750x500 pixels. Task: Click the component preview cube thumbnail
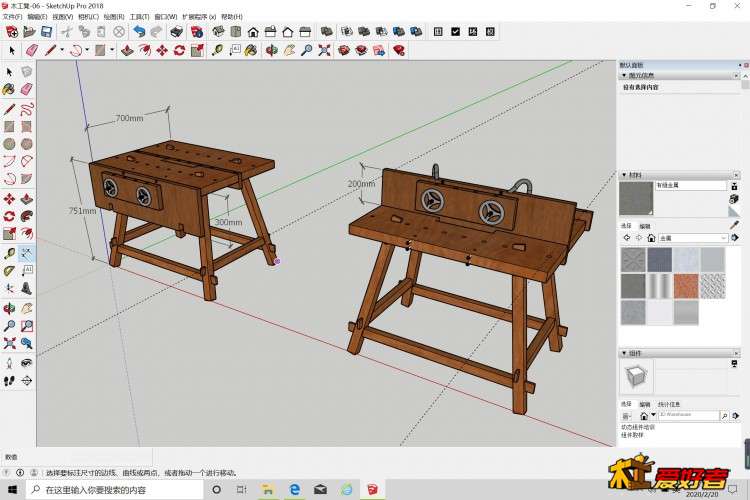tap(636, 376)
